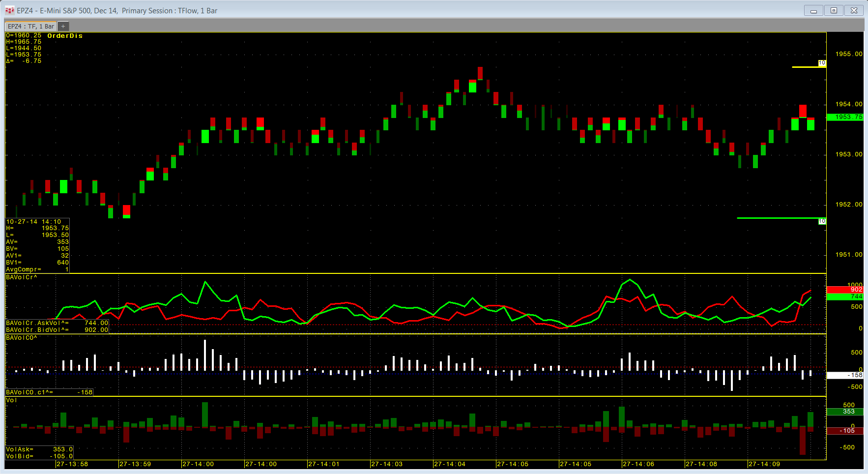Select the green buy order marker labeled 10

pos(822,221)
